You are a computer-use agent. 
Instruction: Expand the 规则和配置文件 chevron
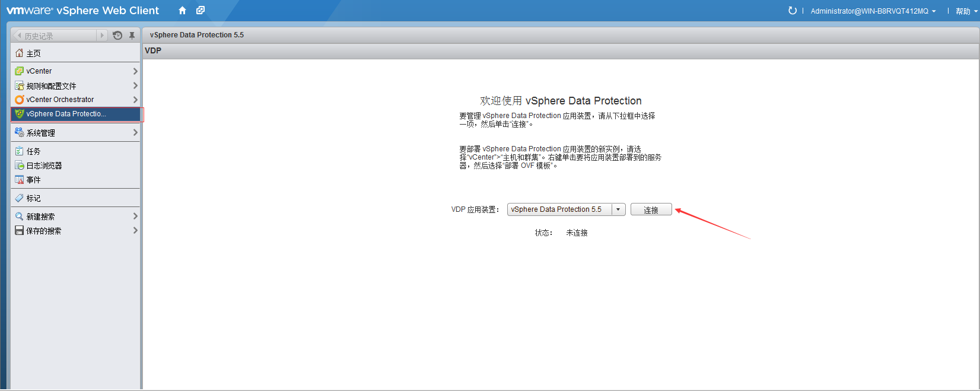[x=135, y=86]
